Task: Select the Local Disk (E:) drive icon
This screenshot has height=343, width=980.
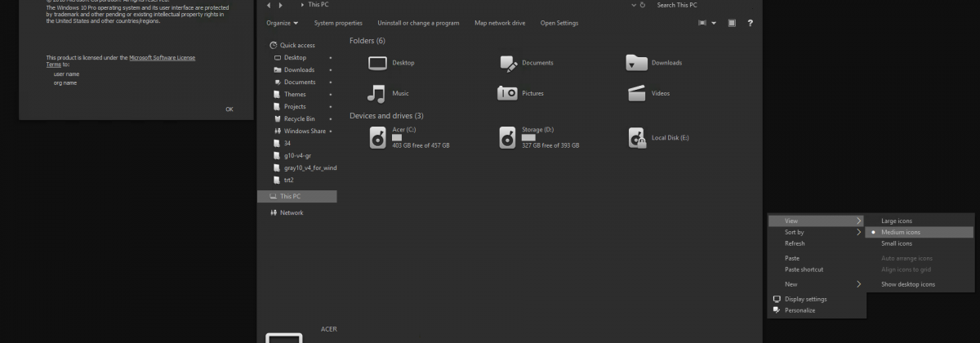Action: [638, 137]
